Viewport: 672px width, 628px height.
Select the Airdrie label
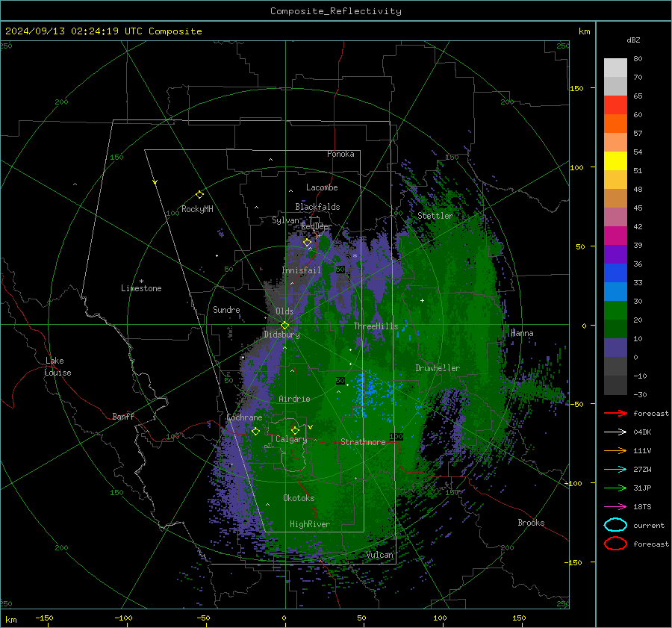tap(294, 399)
